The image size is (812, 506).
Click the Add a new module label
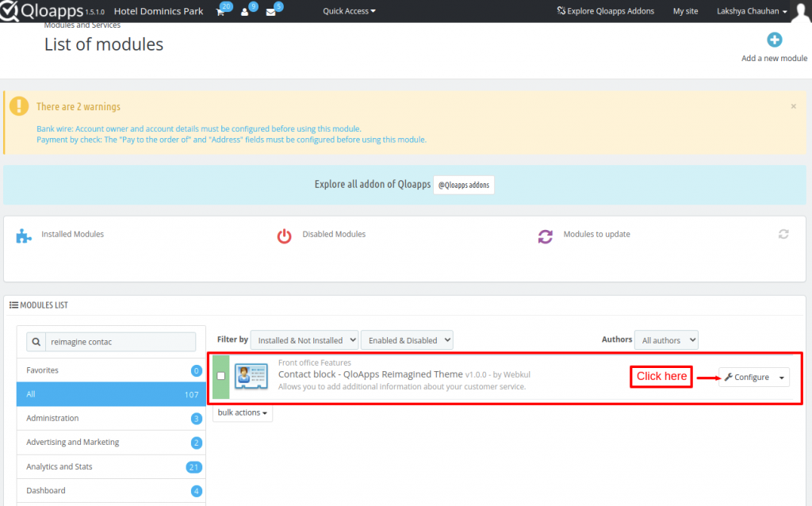click(x=774, y=58)
